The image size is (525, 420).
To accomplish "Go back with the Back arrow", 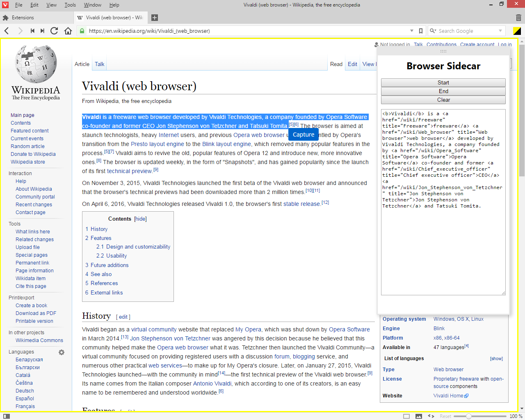I will point(7,31).
